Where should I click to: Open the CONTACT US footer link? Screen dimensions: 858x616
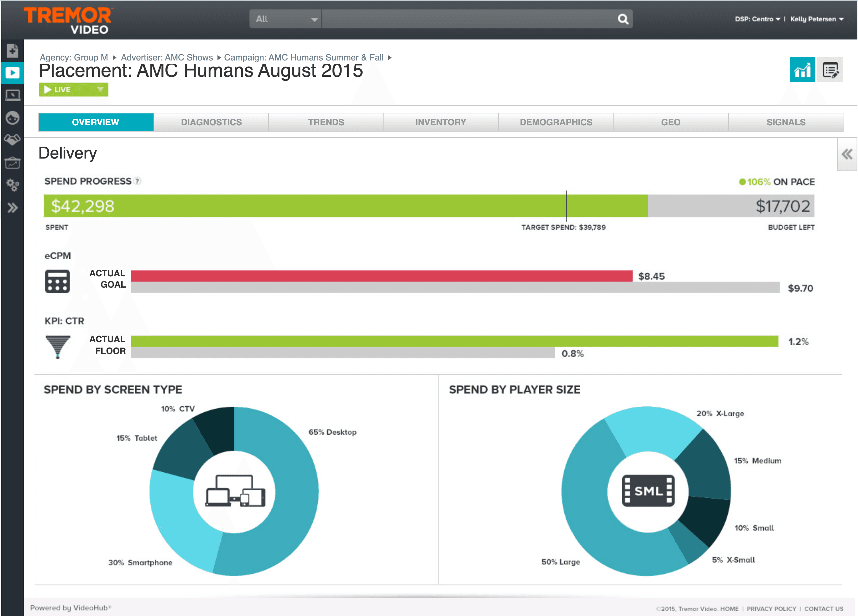point(824,608)
